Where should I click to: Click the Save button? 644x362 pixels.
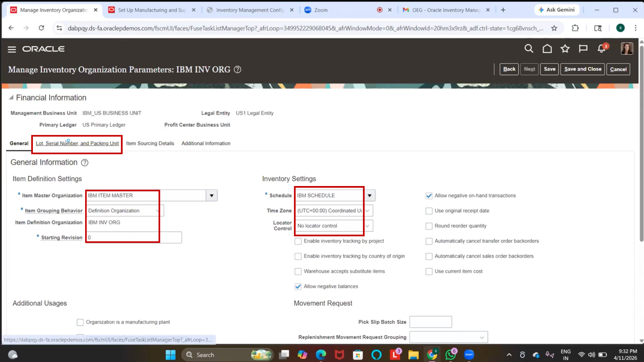549,69
